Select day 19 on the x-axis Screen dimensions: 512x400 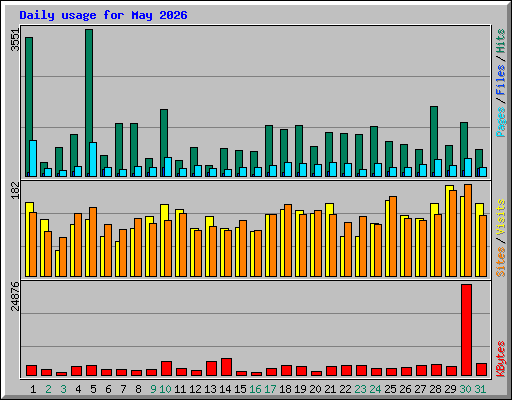click(300, 389)
